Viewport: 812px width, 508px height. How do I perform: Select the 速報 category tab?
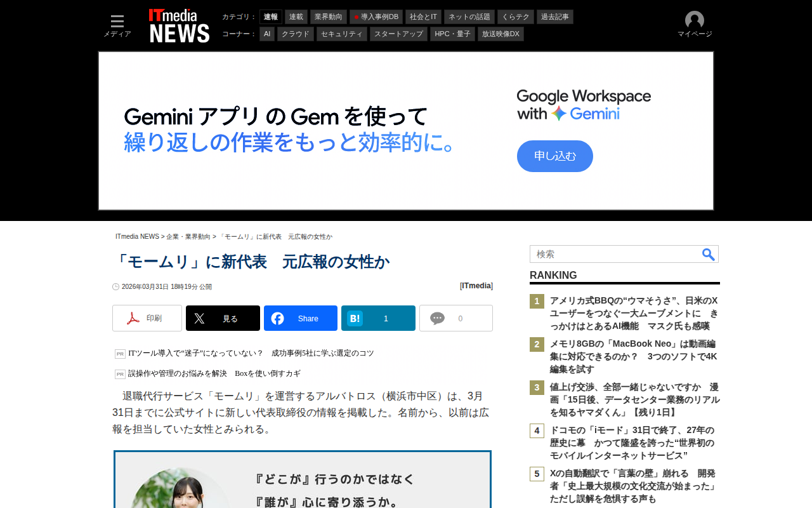(271, 17)
